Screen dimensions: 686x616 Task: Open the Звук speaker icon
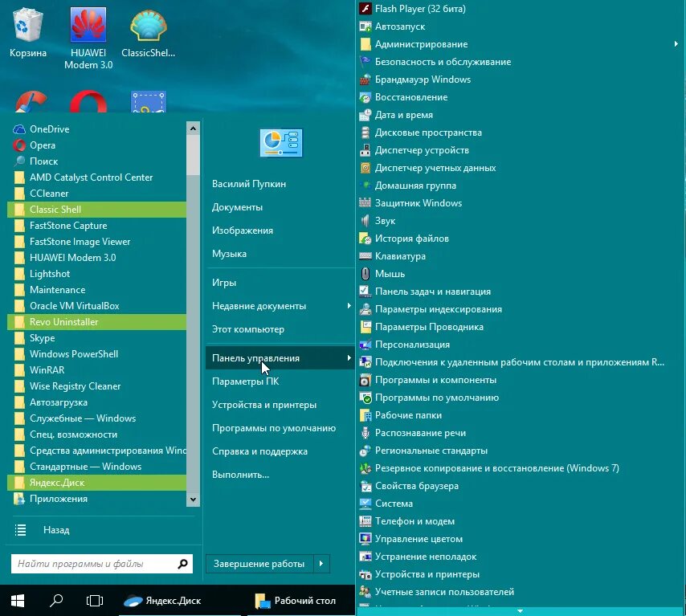(365, 221)
